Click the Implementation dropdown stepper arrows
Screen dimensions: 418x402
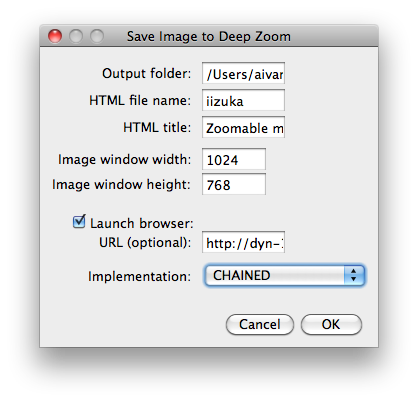[x=354, y=275]
